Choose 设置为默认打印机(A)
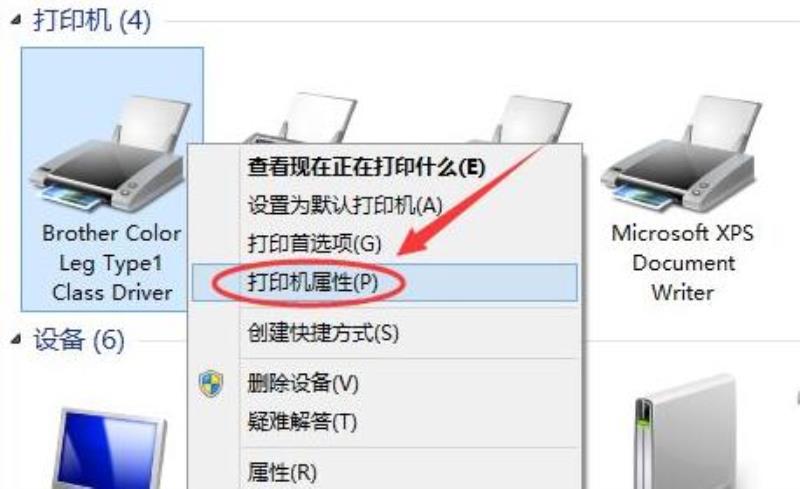 [x=385, y=205]
